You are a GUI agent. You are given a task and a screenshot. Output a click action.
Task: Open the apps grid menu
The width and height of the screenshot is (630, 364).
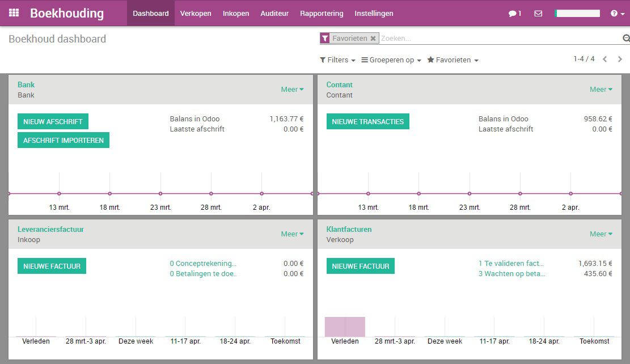(x=14, y=13)
